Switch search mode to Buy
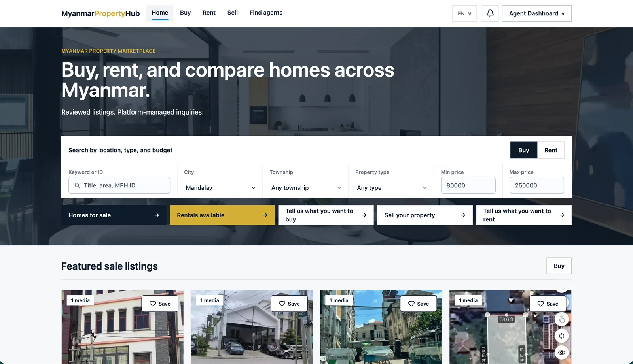 coord(524,150)
